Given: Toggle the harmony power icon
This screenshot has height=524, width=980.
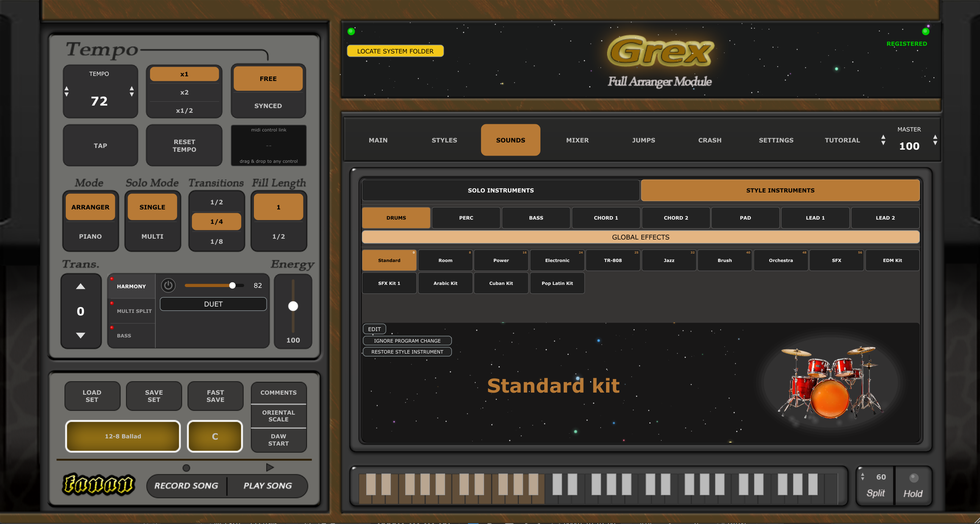Looking at the screenshot, I should (168, 285).
